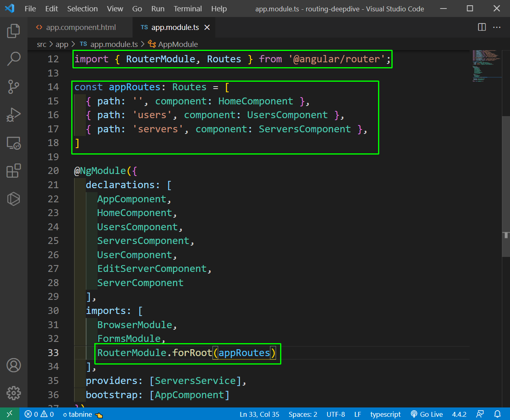This screenshot has width=510, height=420.
Task: Click the app folder breadcrumb
Action: click(62, 44)
